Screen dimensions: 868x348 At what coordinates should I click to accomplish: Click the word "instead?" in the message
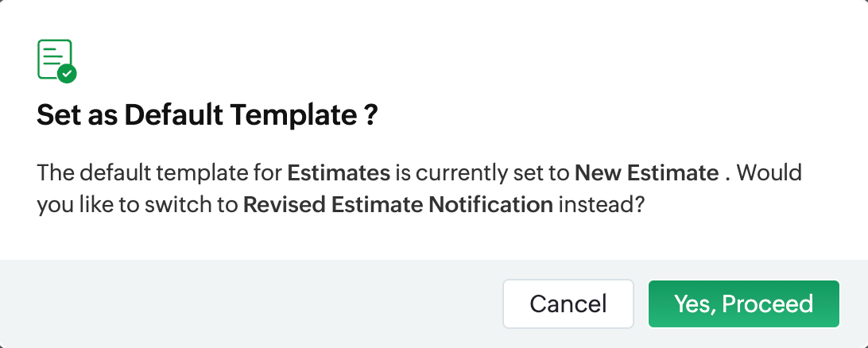[600, 204]
